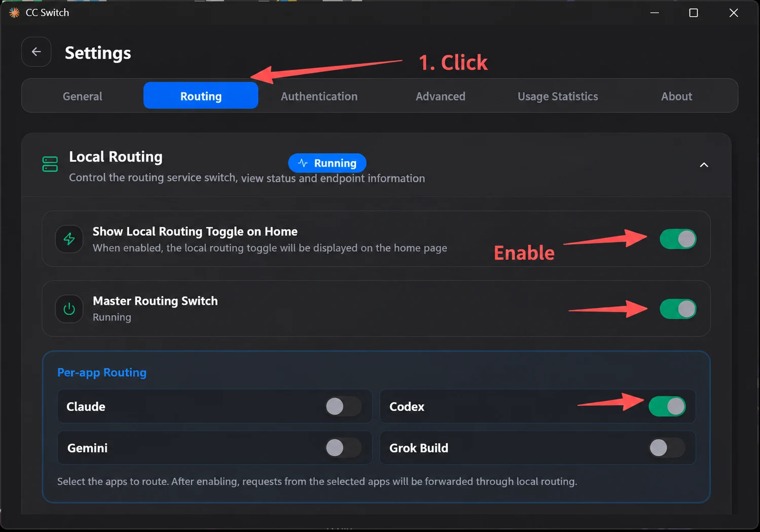Click the blue Running status badge
Screen dimensions: 760x532
point(327,163)
